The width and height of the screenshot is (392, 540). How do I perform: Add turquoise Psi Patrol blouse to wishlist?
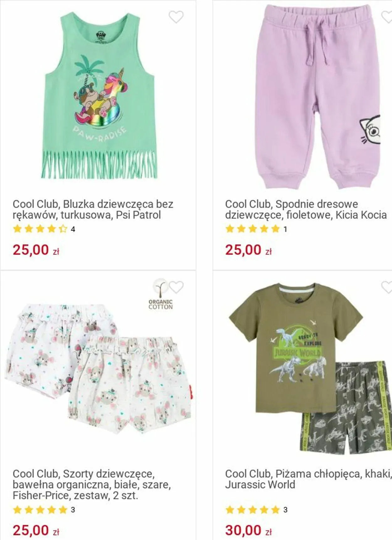tap(176, 17)
